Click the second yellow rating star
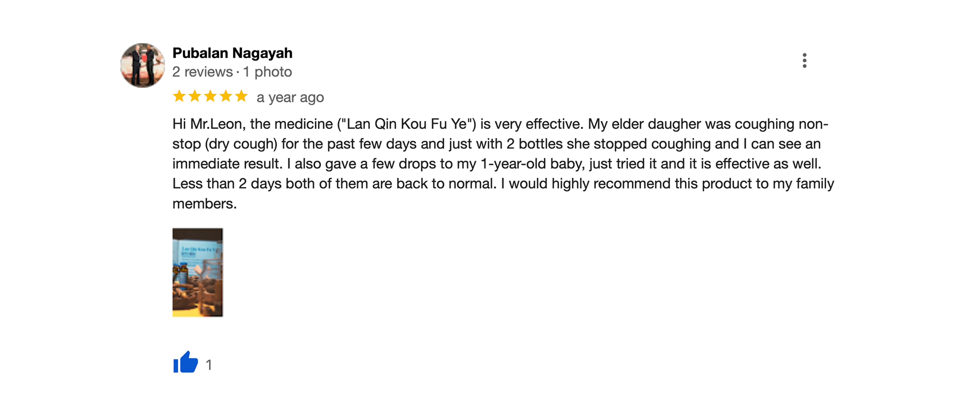Image resolution: width=980 pixels, height=412 pixels. [x=195, y=96]
